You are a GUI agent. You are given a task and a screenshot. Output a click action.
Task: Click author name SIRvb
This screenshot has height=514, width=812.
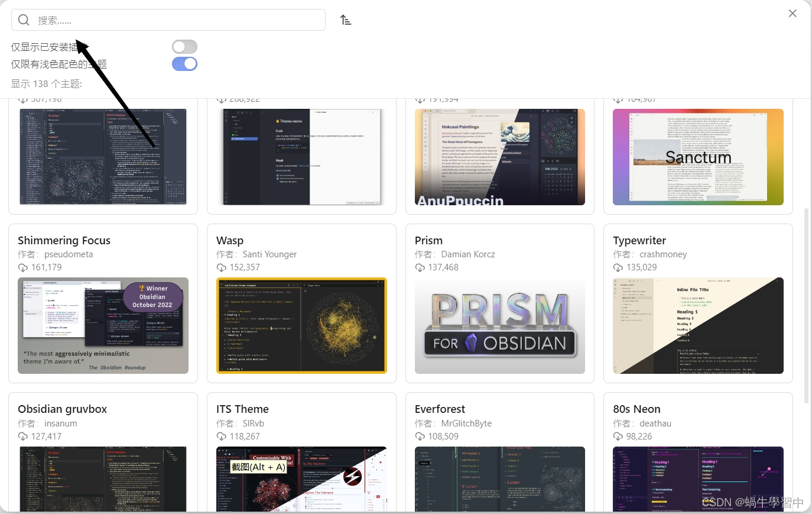pyautogui.click(x=254, y=424)
